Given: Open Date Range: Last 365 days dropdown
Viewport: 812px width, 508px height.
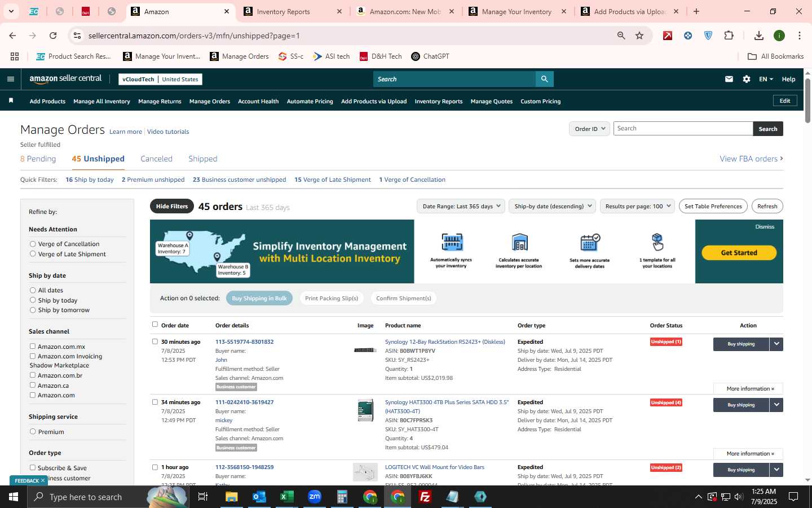Looking at the screenshot, I should [461, 206].
